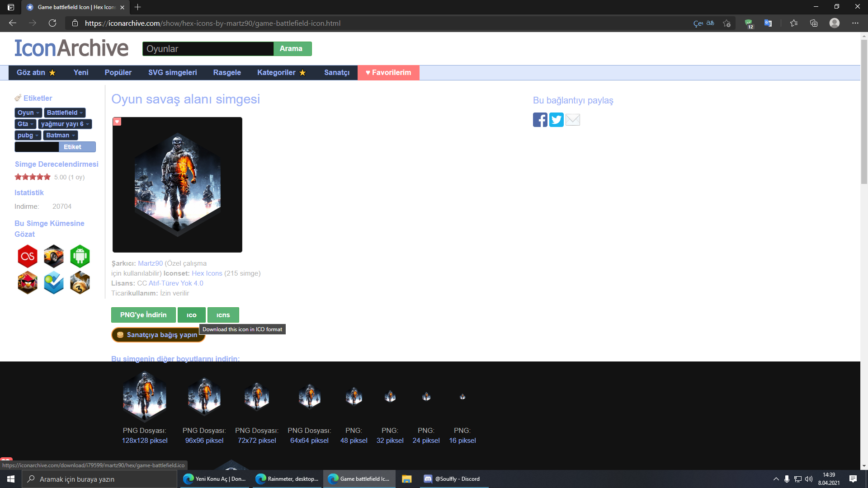
Task: Open the Popüler menu item
Action: pos(118,73)
